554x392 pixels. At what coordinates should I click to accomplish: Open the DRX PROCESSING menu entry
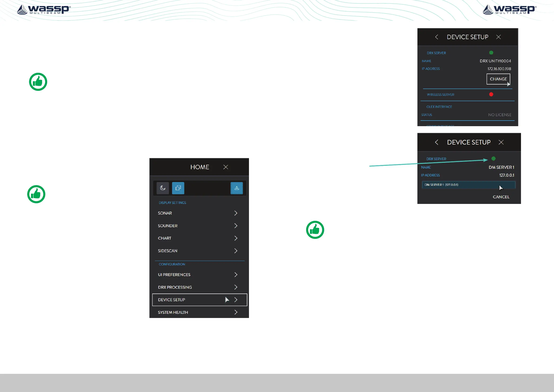coord(199,287)
